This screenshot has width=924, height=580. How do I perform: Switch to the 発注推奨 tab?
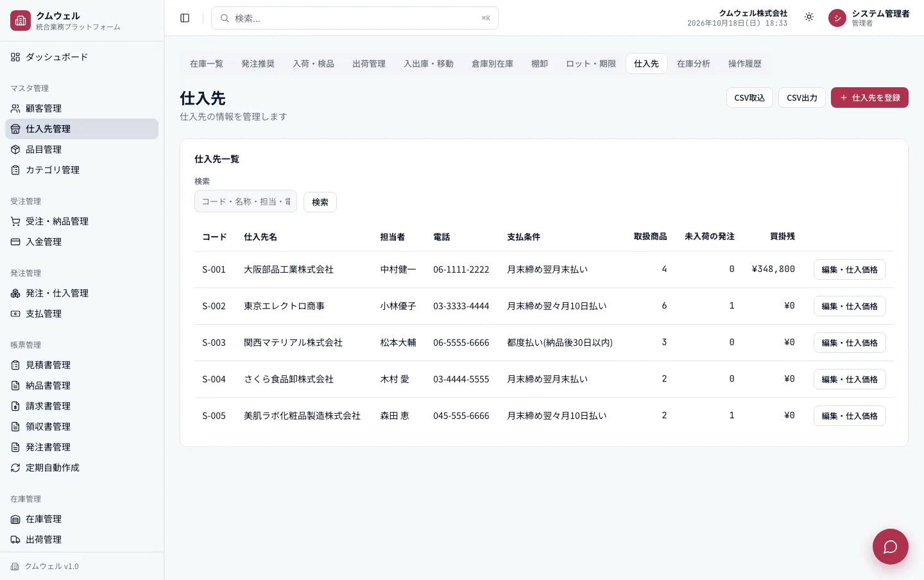[x=258, y=64]
